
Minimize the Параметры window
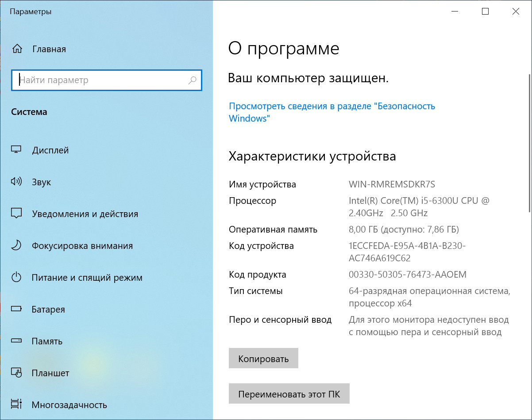coord(455,12)
